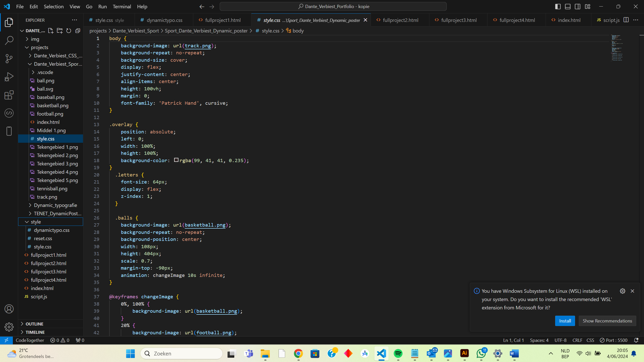The image size is (644, 362).
Task: Open the Port : 5500 Live Server status item
Action: point(614,340)
